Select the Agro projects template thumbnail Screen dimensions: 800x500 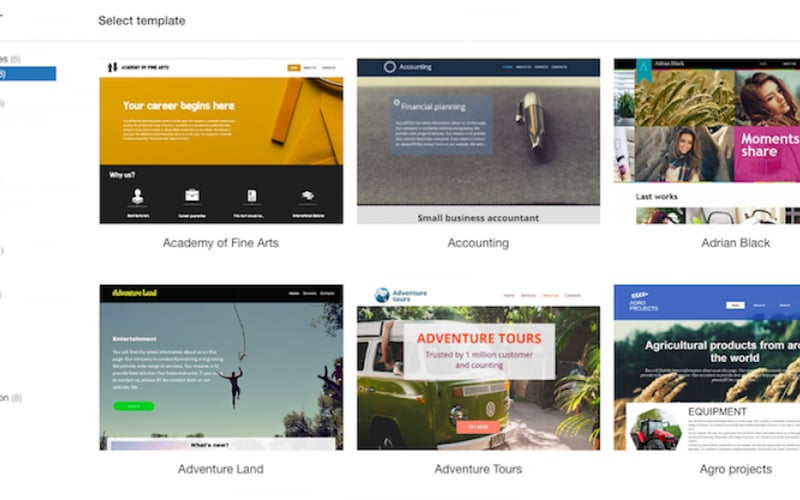click(707, 367)
